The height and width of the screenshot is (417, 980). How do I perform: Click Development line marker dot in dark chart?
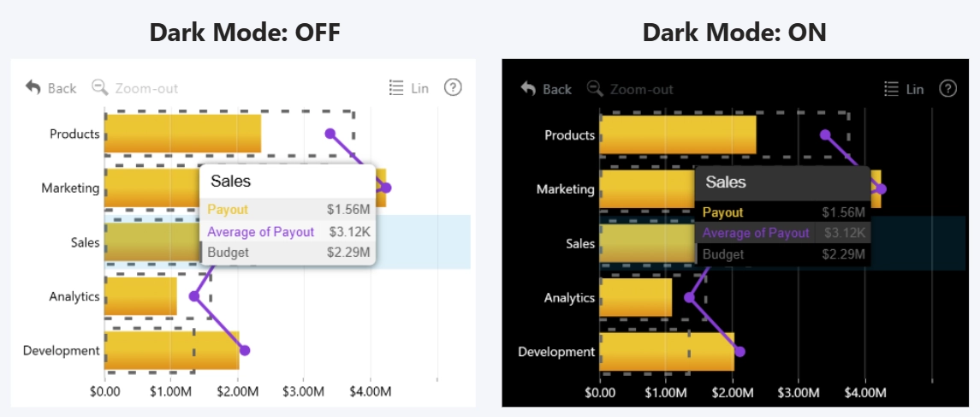740,351
